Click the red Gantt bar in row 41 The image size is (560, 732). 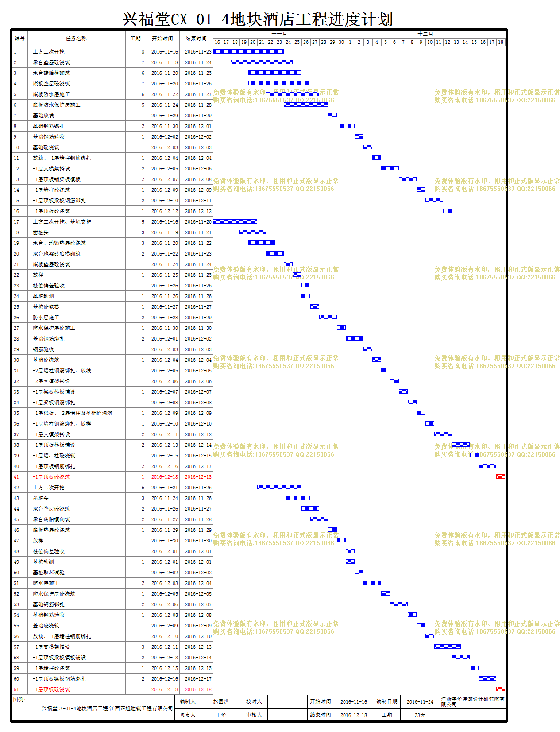point(501,476)
